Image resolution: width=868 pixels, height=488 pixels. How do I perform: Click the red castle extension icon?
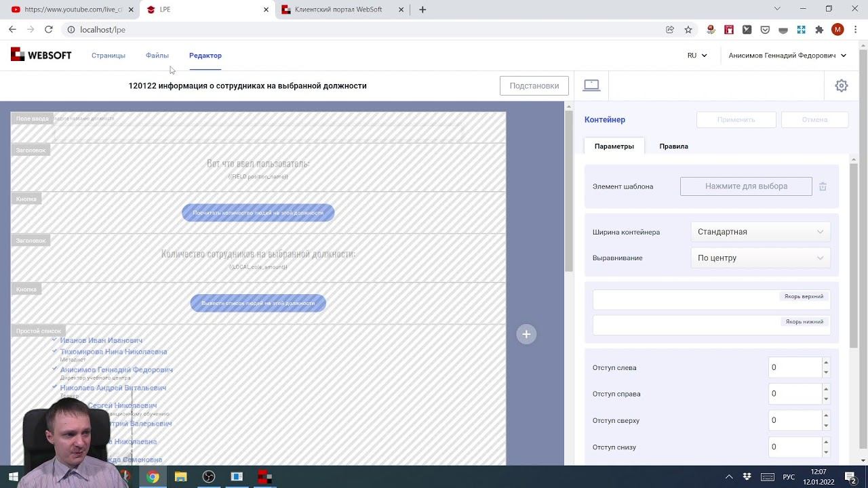[729, 30]
